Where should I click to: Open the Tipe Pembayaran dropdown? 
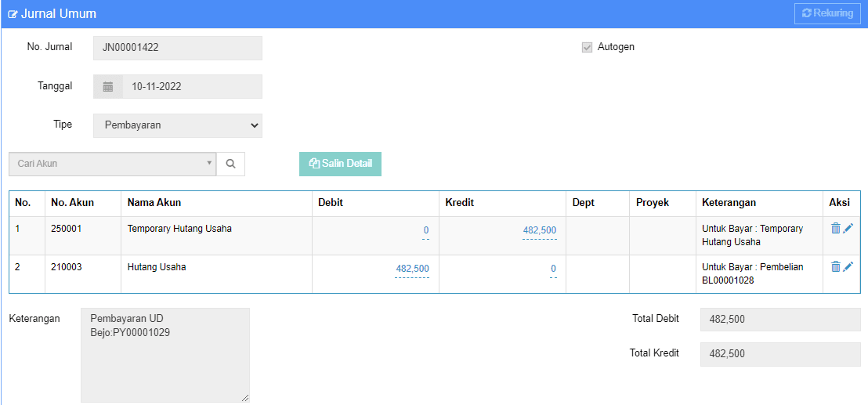[x=178, y=125]
